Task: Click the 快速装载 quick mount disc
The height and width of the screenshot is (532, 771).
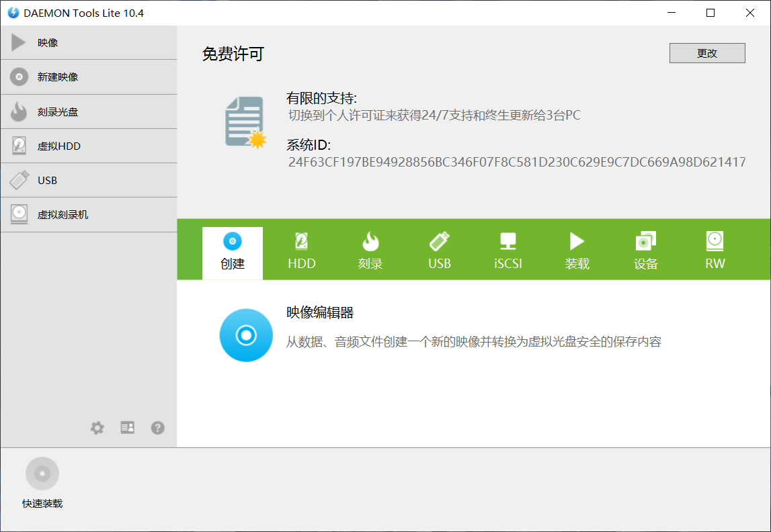Action: point(42,474)
